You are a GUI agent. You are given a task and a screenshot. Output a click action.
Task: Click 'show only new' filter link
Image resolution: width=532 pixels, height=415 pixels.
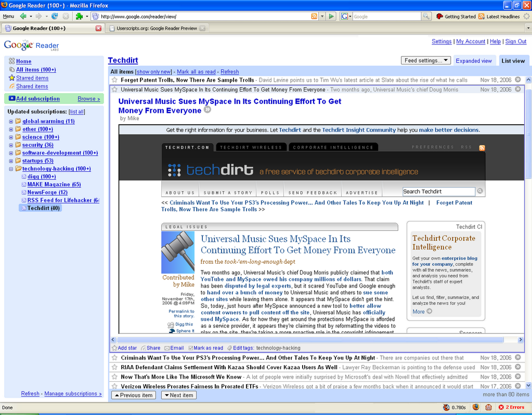[154, 72]
